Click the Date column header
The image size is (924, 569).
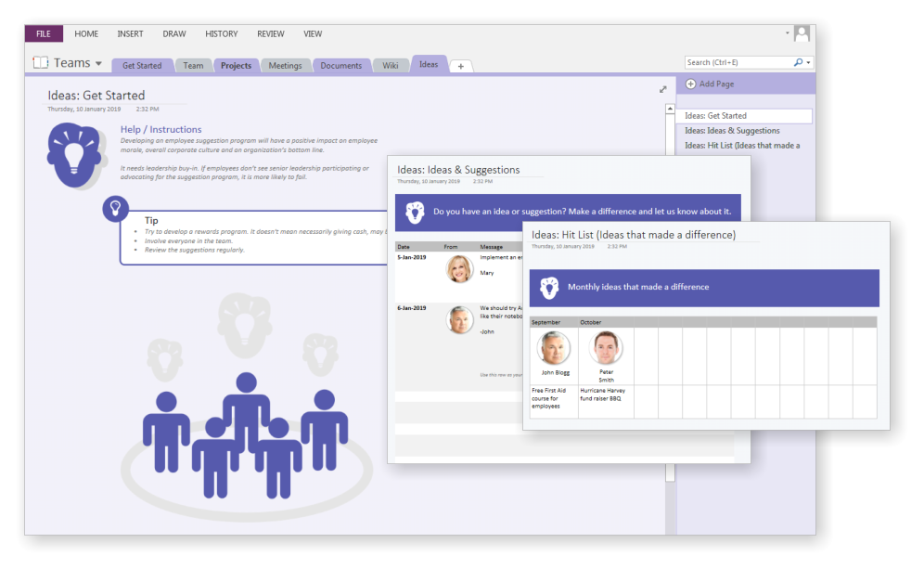(x=404, y=247)
